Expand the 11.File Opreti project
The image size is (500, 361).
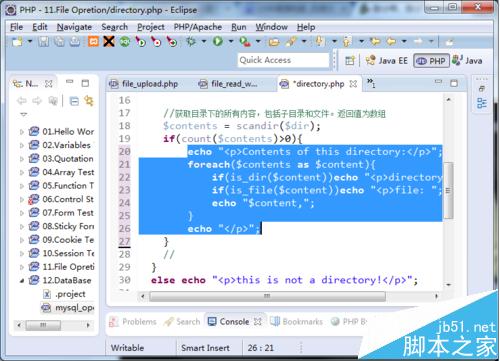point(22,267)
